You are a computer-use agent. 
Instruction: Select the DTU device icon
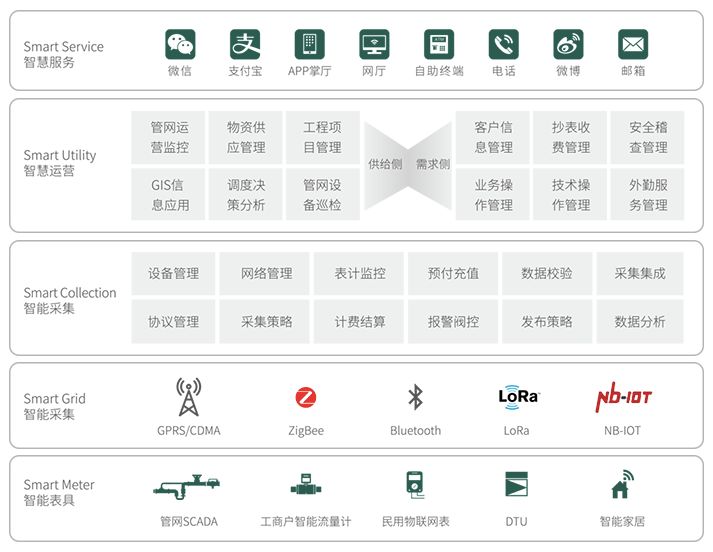pos(517,484)
